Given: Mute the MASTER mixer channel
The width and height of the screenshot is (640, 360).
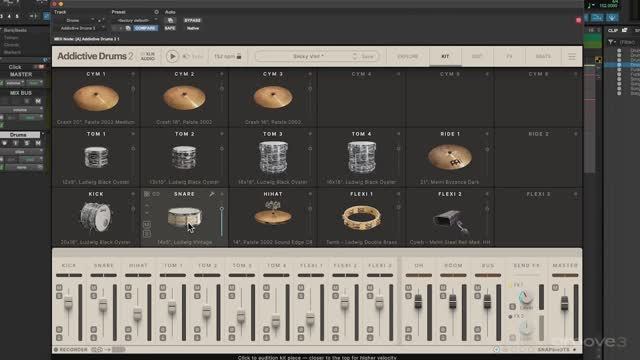Looking at the screenshot, I should point(555,288).
